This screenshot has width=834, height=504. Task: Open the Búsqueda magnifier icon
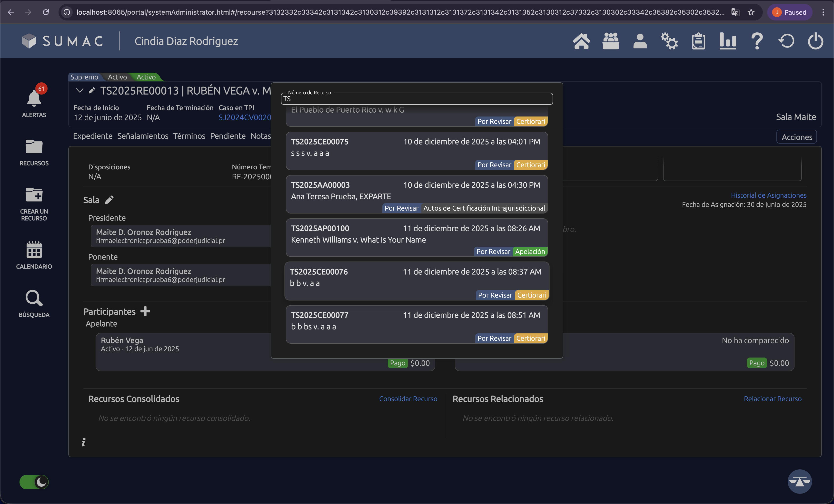click(34, 299)
